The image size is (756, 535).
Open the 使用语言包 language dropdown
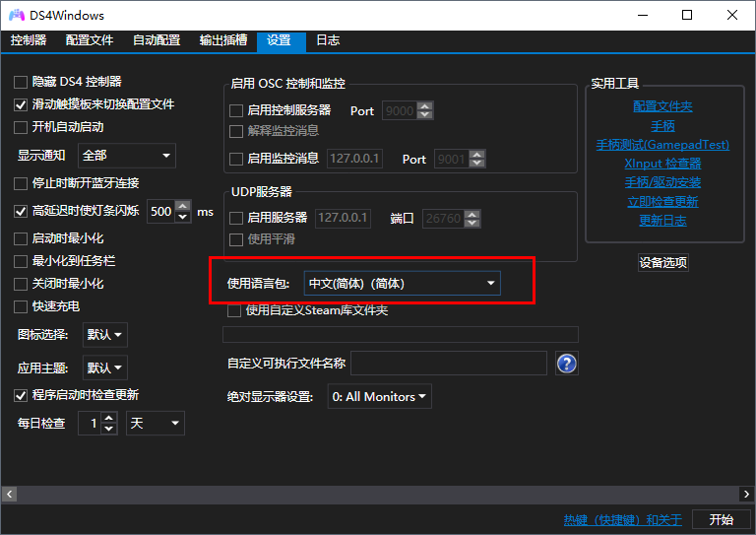(x=402, y=283)
